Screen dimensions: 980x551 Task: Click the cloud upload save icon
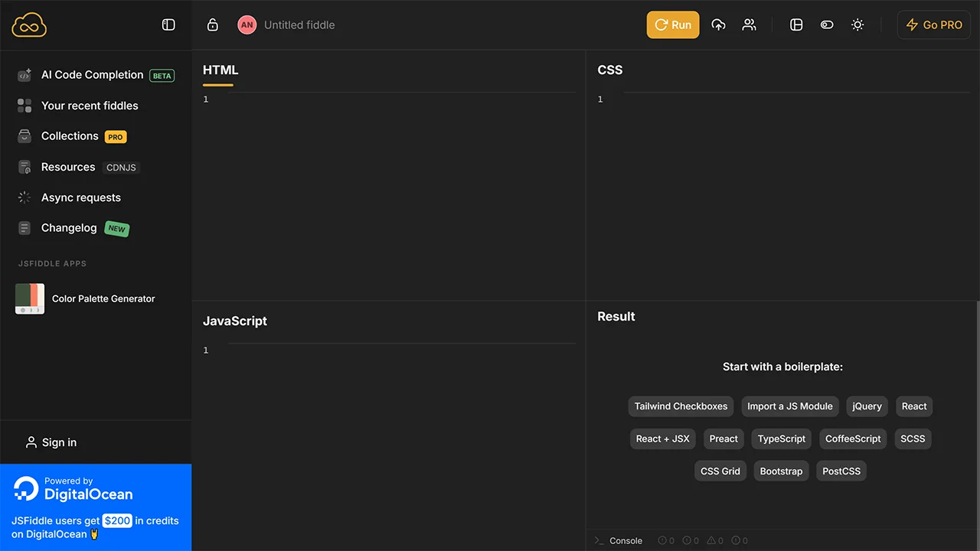click(x=718, y=24)
